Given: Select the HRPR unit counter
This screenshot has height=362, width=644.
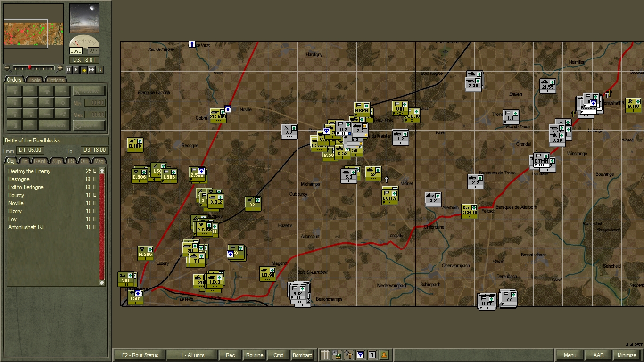Looking at the screenshot, I should [362, 110].
